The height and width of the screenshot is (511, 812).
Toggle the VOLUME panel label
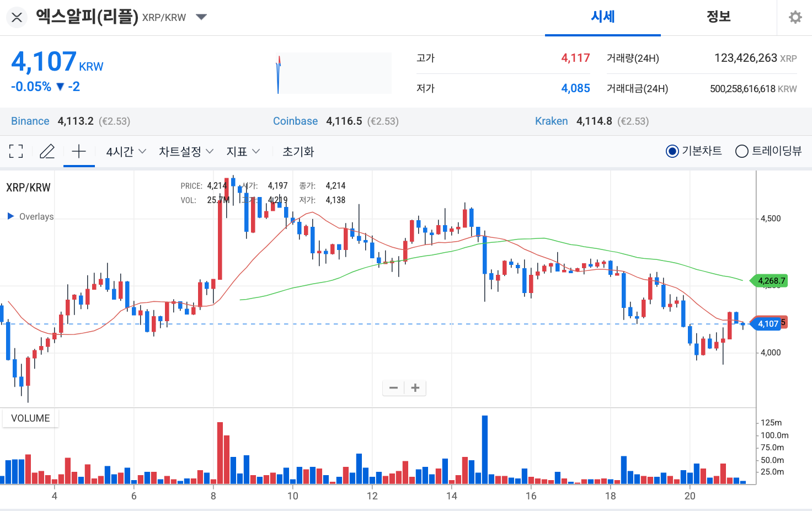[x=30, y=418]
